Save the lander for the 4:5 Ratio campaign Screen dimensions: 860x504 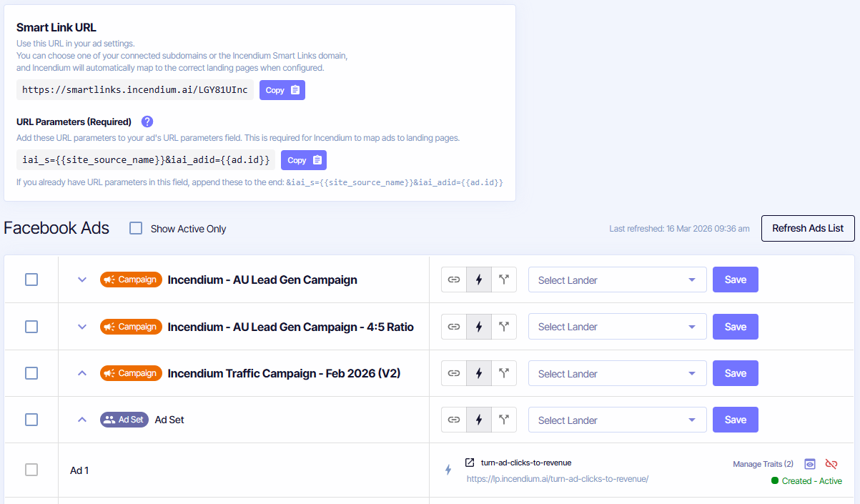pyautogui.click(x=736, y=327)
